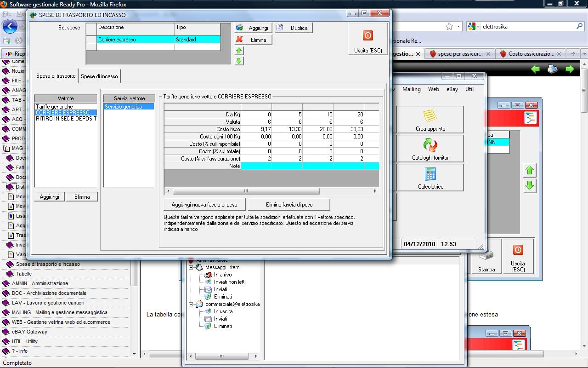Close the 'Costo assicurazio...' browser tab
This screenshot has width=588, height=368.
560,54
